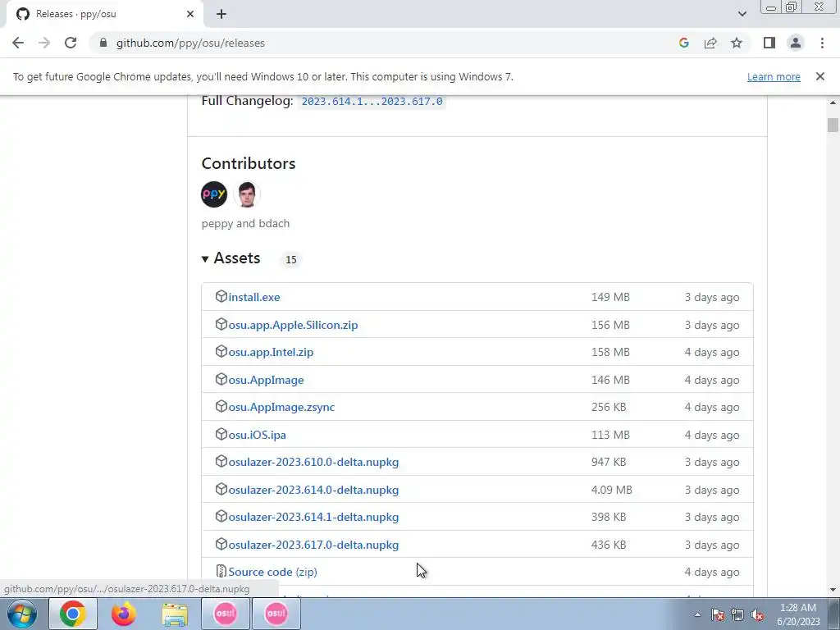Open the Chrome side panel icon
The image size is (840, 630).
coord(769,43)
